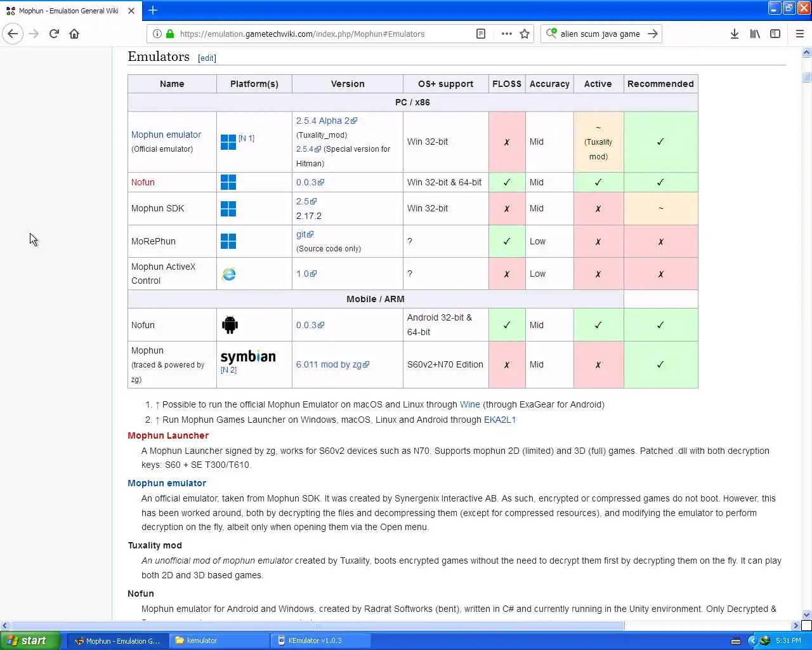Click the Windows icon in the Nofun PC row
812x650 pixels.
pyautogui.click(x=228, y=182)
